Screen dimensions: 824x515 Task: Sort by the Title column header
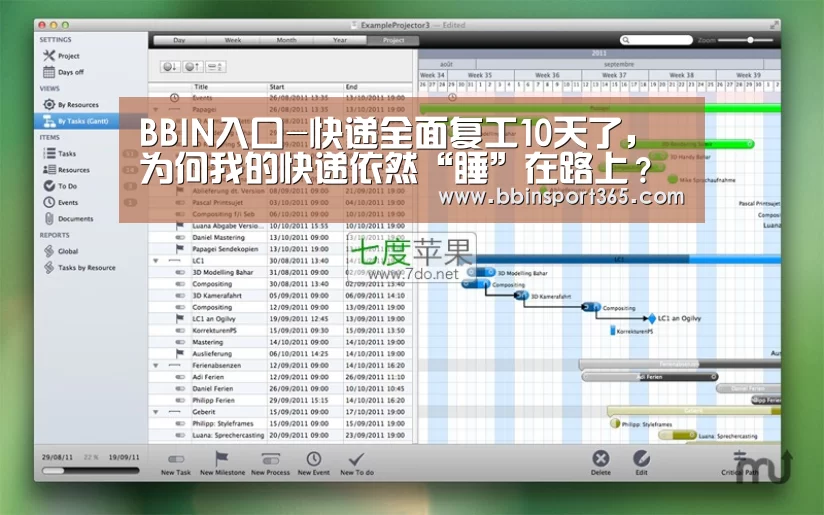click(229, 87)
